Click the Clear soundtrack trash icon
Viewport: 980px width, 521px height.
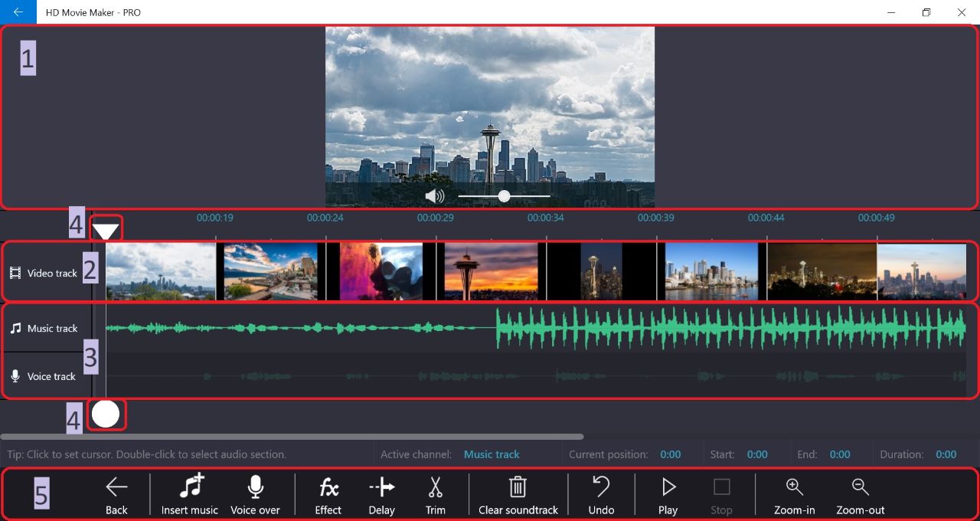click(x=518, y=487)
